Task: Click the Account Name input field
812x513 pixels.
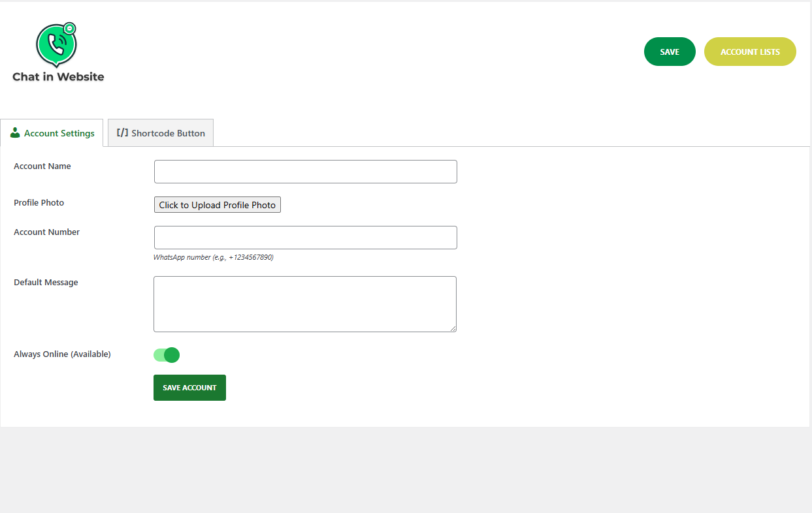Action: [x=306, y=172]
